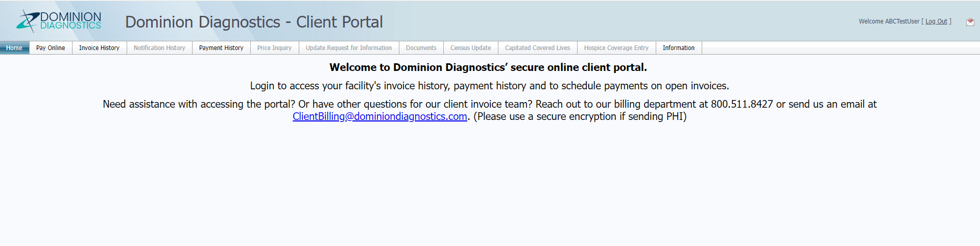Select the Capitated Covered Lives tab
Image resolution: width=980 pixels, height=246 pixels.
pos(537,48)
